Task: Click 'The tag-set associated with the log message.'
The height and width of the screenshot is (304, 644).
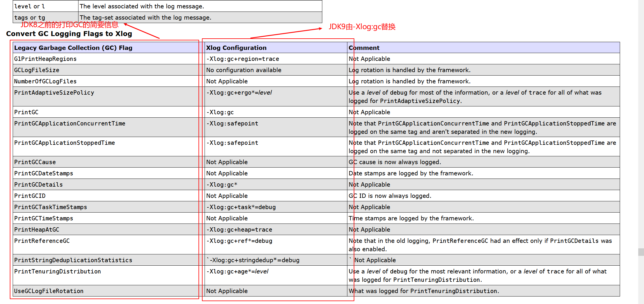Action: tap(145, 18)
